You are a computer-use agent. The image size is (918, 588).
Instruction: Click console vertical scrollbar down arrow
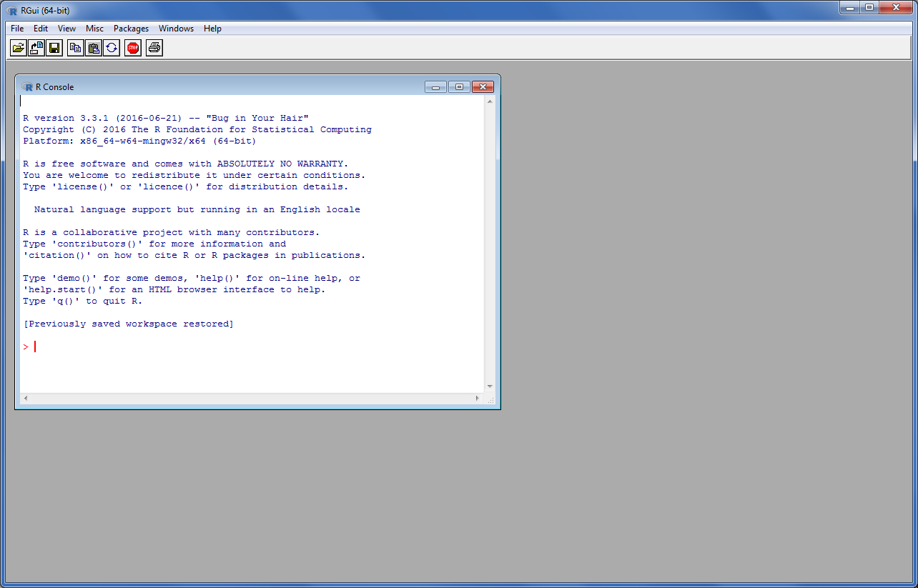click(x=490, y=387)
